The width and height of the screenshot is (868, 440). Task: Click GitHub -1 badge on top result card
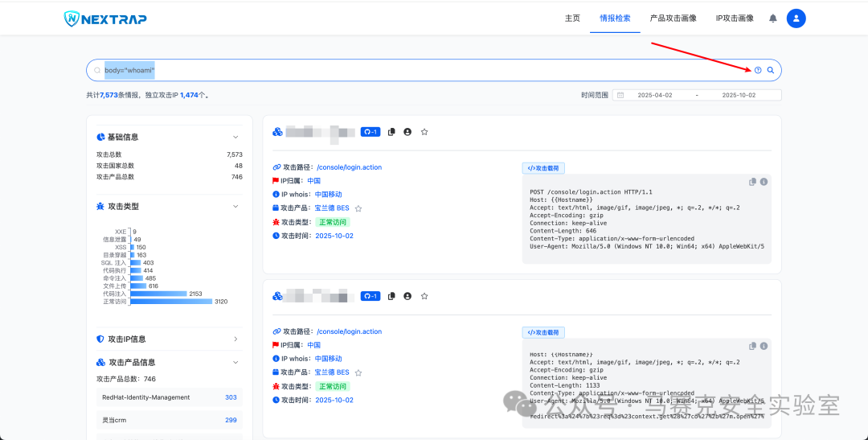(x=371, y=132)
